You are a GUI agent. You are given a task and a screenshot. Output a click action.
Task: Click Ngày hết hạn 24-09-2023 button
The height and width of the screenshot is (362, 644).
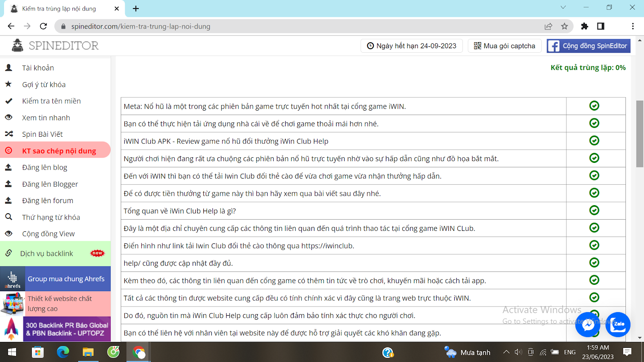tap(411, 46)
